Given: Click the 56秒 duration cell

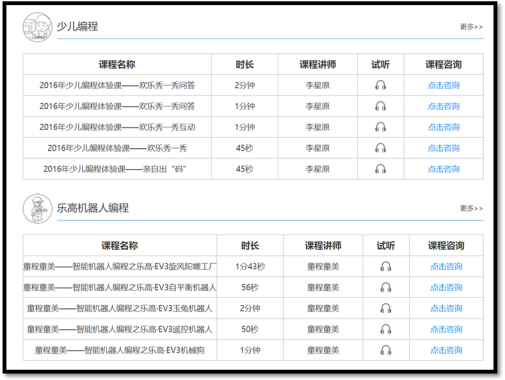Looking at the screenshot, I should [x=250, y=287].
